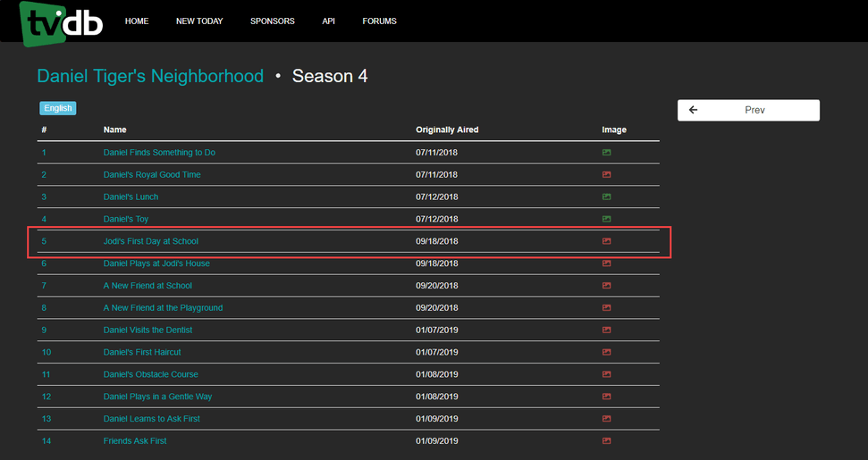Viewport: 868px width, 460px height.
Task: Click image icon for Daniel Plays at Jodi's House
Action: click(607, 263)
